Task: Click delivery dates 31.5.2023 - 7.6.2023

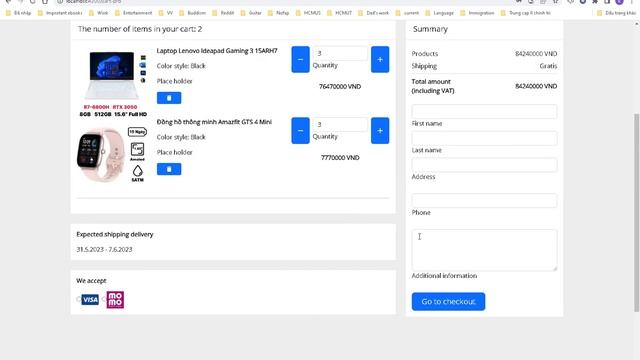Action: pyautogui.click(x=104, y=249)
